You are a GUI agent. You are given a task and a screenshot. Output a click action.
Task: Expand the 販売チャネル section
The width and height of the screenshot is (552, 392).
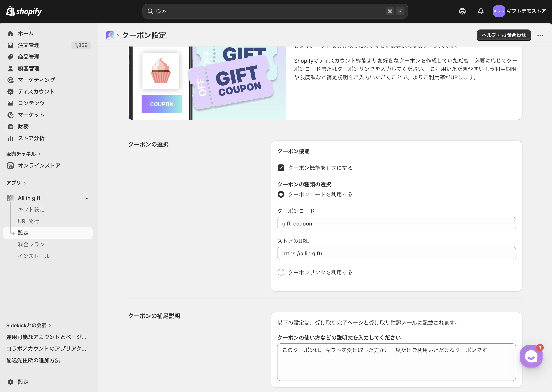[x=23, y=154]
